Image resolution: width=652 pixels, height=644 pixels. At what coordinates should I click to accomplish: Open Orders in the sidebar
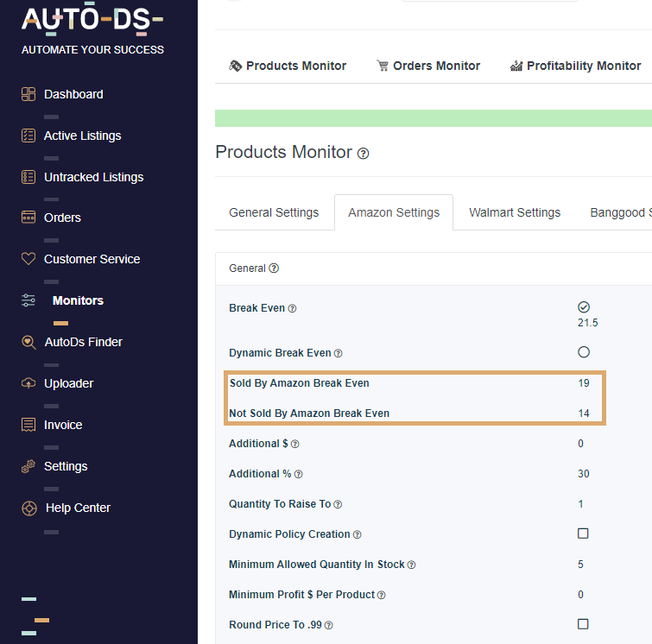coord(62,218)
